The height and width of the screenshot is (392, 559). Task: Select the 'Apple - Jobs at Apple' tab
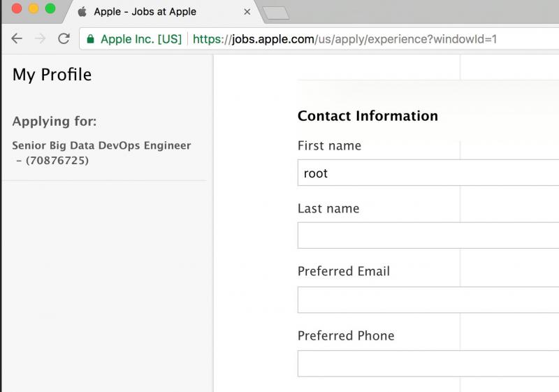154,12
